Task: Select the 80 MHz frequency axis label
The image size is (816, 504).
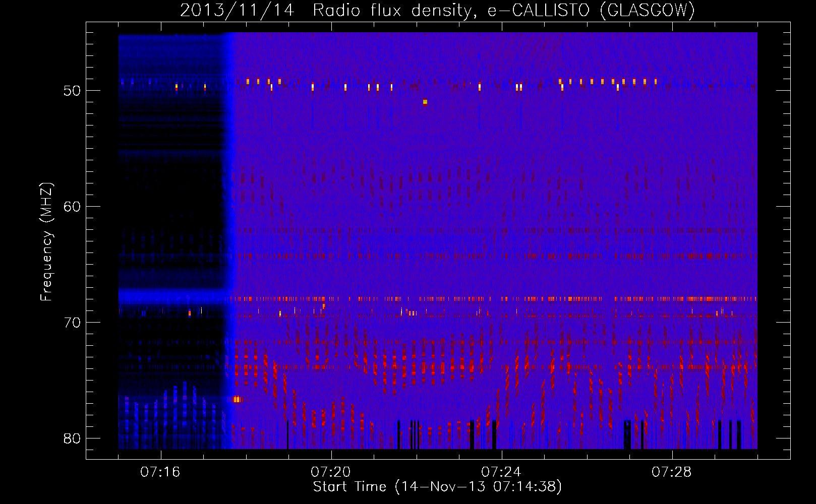Action: 72,438
